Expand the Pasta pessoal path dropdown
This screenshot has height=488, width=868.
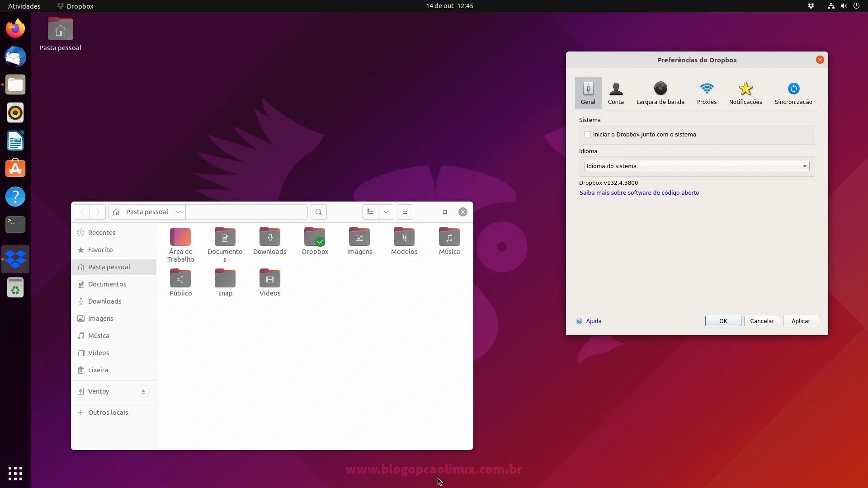(x=178, y=212)
